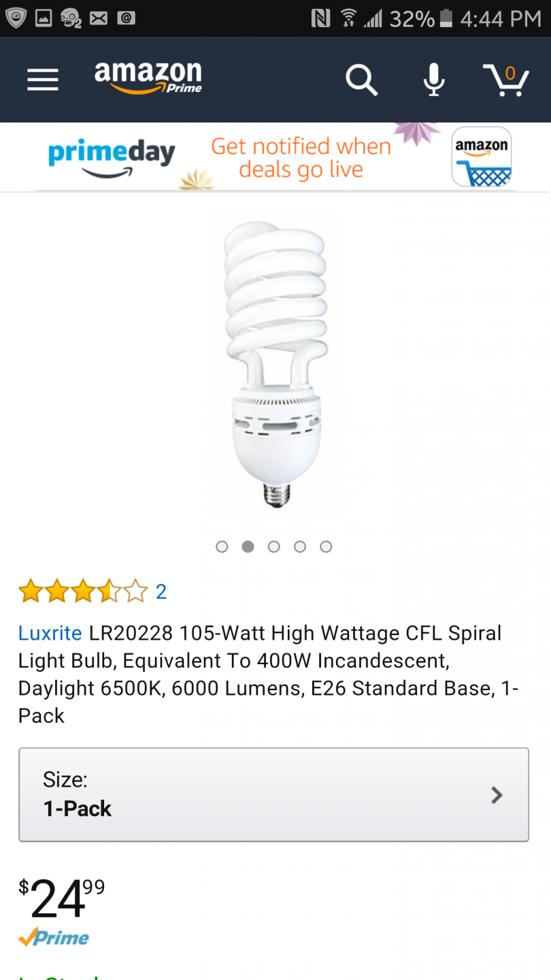Select the third image carousel dot
The width and height of the screenshot is (551, 980).
click(274, 546)
